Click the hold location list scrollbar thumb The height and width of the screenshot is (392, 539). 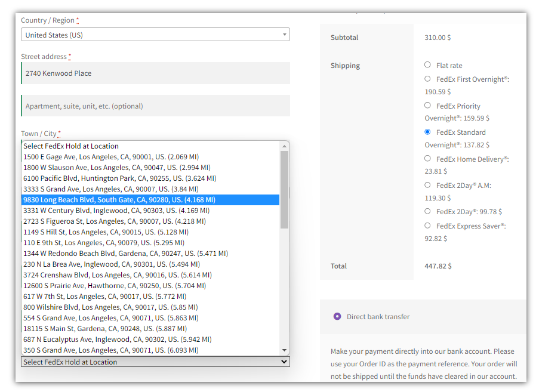[284, 190]
